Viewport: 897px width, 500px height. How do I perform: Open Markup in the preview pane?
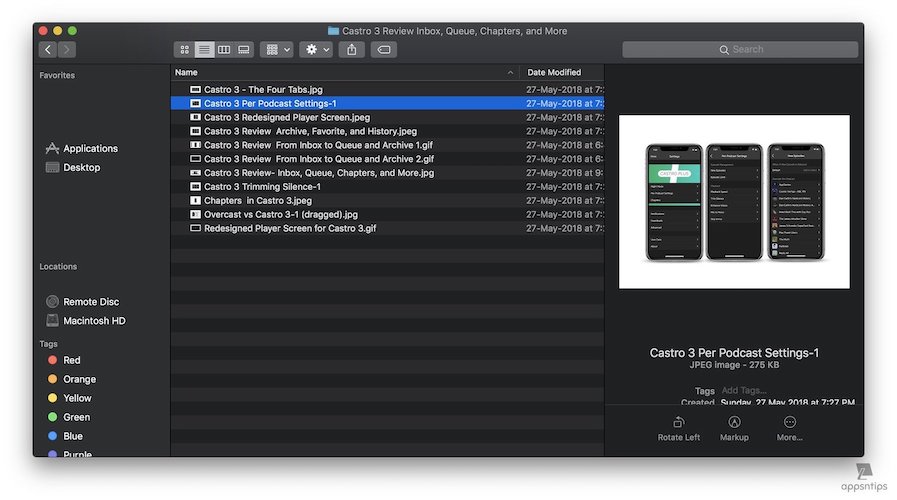click(x=734, y=422)
